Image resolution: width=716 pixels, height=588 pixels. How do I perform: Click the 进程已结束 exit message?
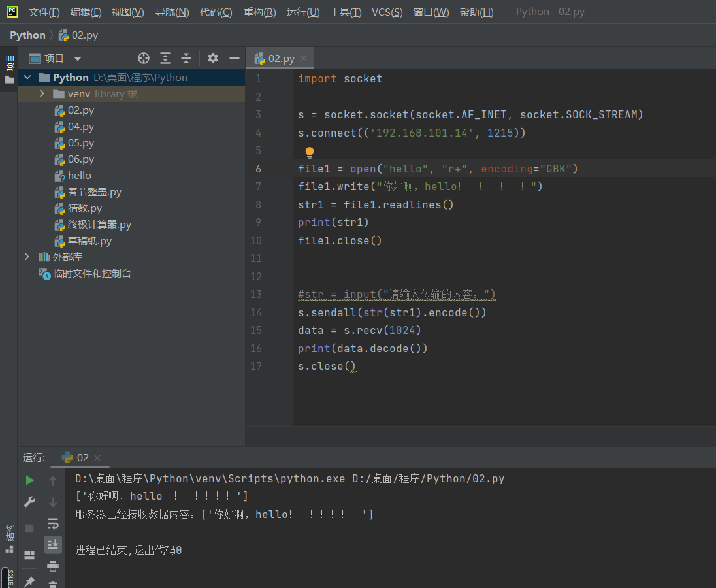128,551
